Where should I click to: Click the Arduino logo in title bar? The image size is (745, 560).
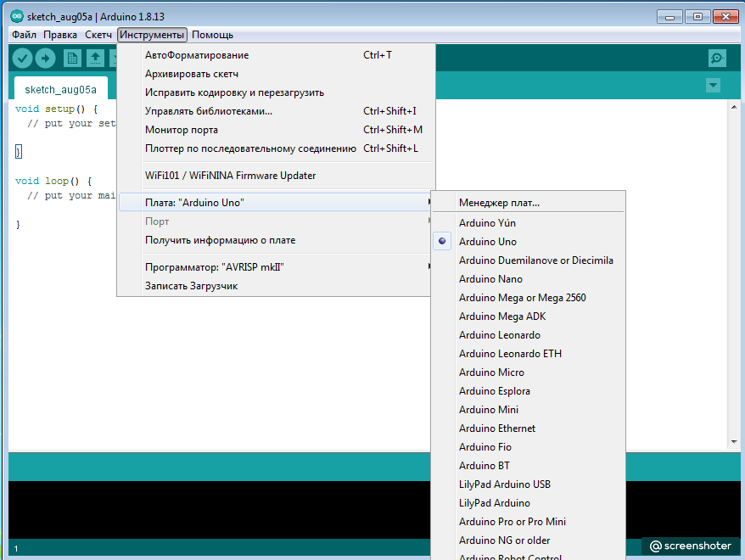click(17, 16)
